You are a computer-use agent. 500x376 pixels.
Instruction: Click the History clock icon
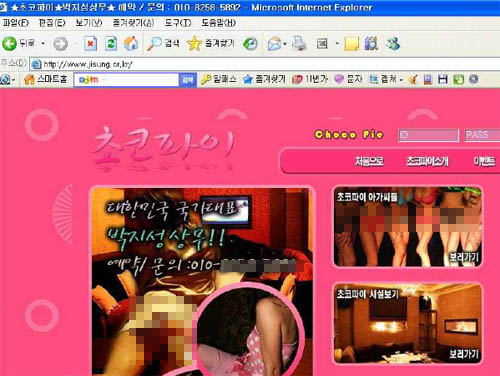(250, 44)
